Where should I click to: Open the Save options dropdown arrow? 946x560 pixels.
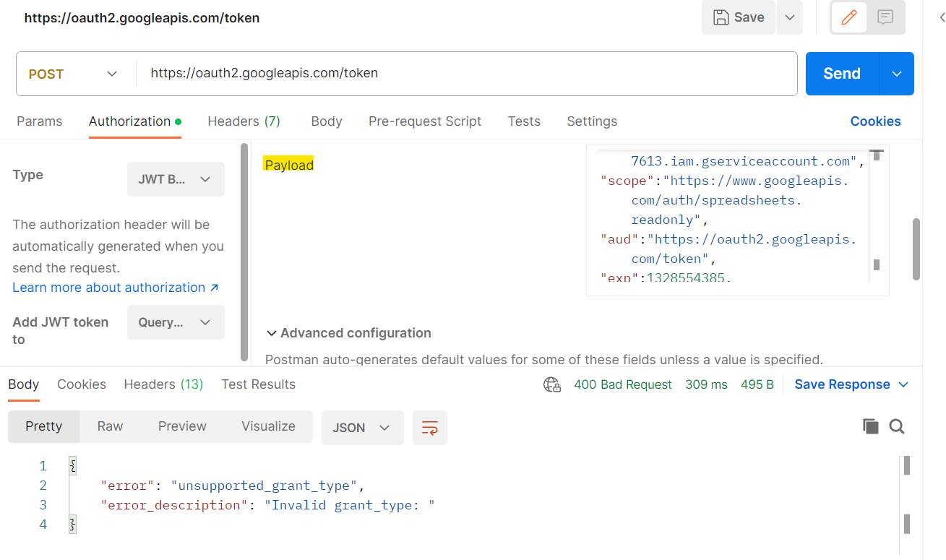[790, 17]
